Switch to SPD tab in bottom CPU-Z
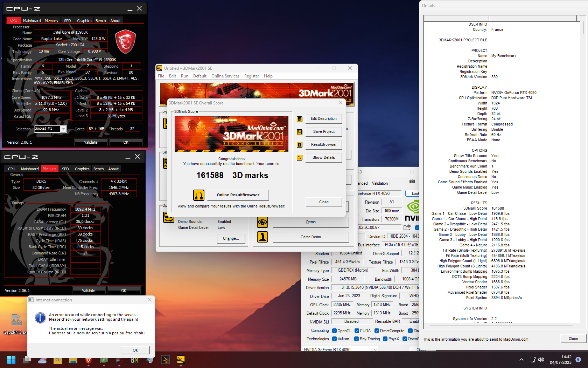The height and width of the screenshot is (368, 588). tap(65, 169)
